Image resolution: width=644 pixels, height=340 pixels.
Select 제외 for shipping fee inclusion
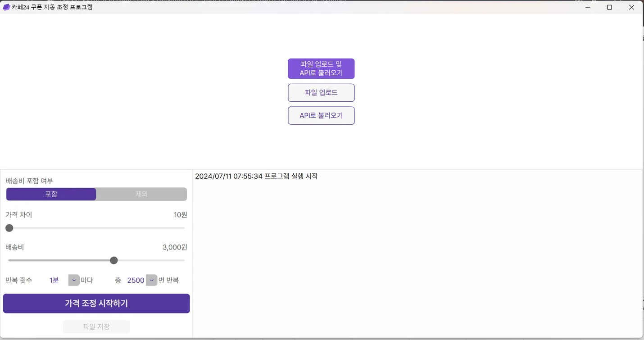coord(141,194)
